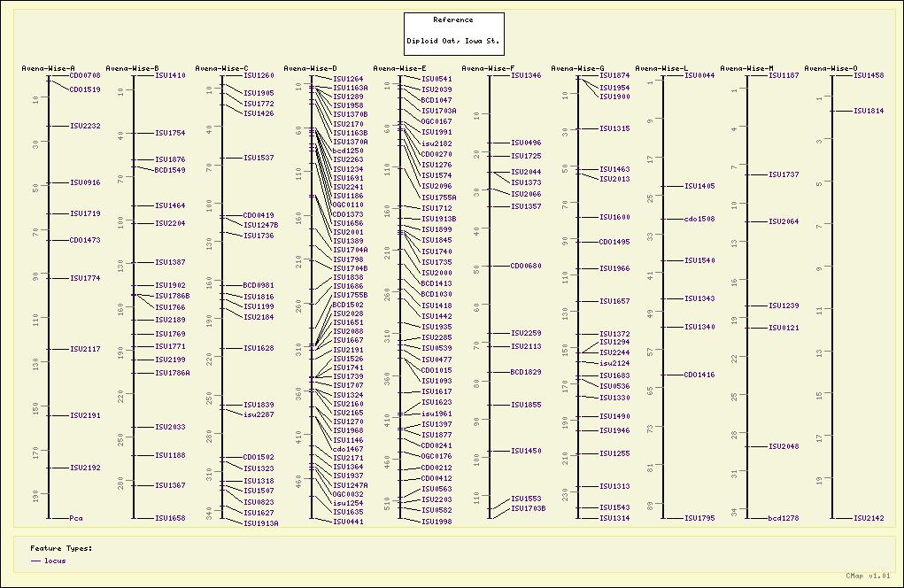Click the ISU1998 locus label
Viewport: 904px width, 588px height.
tap(437, 522)
